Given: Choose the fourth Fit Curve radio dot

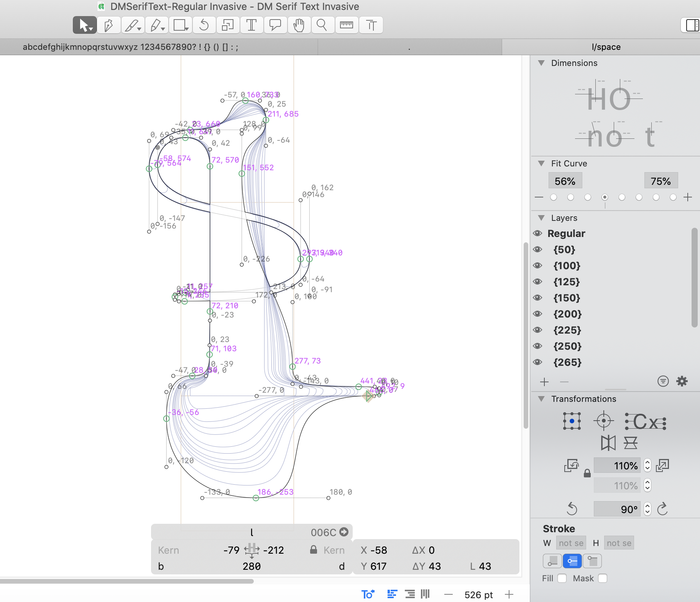Looking at the screenshot, I should coord(605,197).
